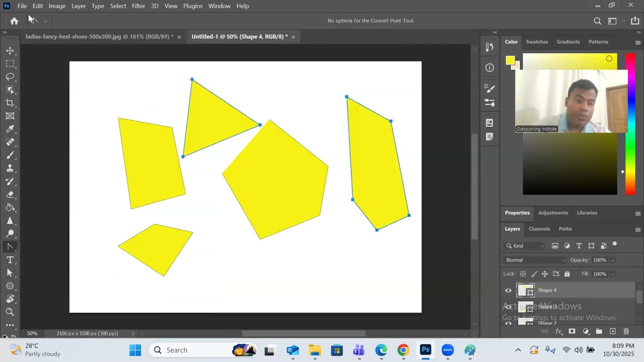Open the search icon in options bar
Screen dimensions: 644x362
pos(597,21)
